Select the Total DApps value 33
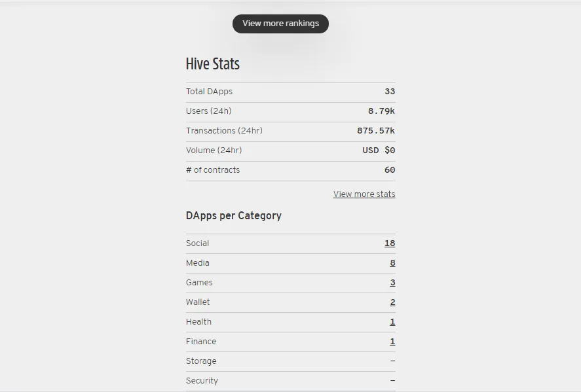 point(390,92)
